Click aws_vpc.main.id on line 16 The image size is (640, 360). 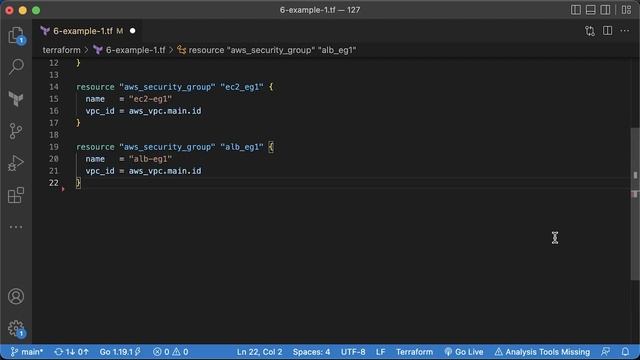tap(165, 111)
